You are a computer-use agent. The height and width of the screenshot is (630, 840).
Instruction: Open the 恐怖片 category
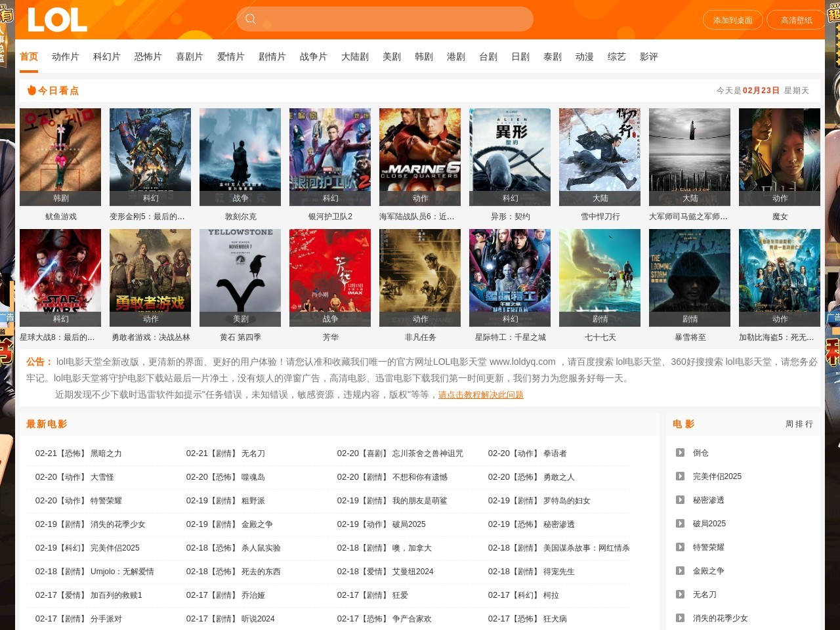pyautogui.click(x=148, y=56)
